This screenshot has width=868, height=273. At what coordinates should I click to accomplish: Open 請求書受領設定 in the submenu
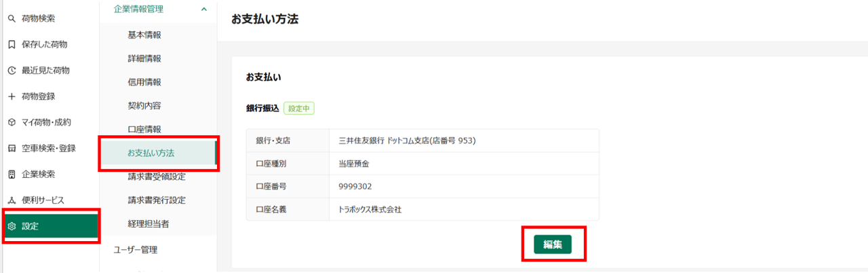point(157,177)
